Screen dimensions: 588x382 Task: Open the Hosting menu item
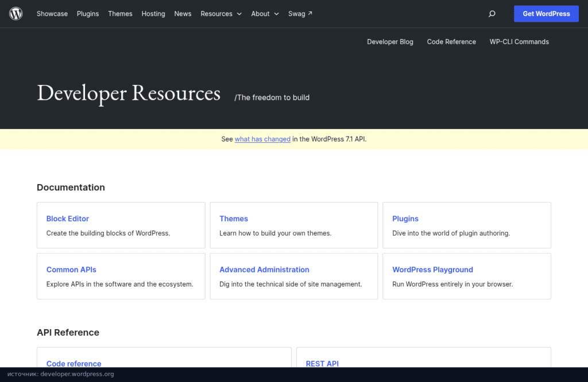point(153,14)
